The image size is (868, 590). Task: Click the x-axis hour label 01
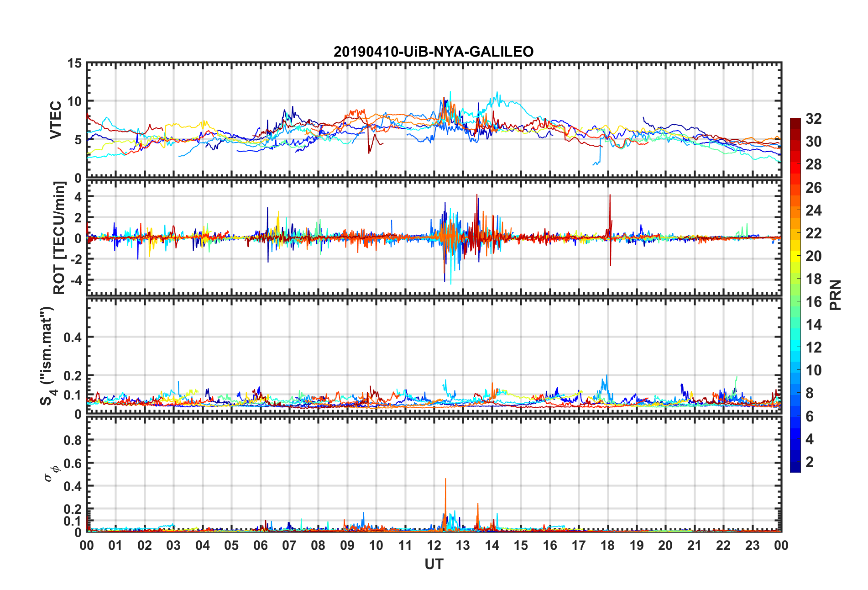point(115,546)
